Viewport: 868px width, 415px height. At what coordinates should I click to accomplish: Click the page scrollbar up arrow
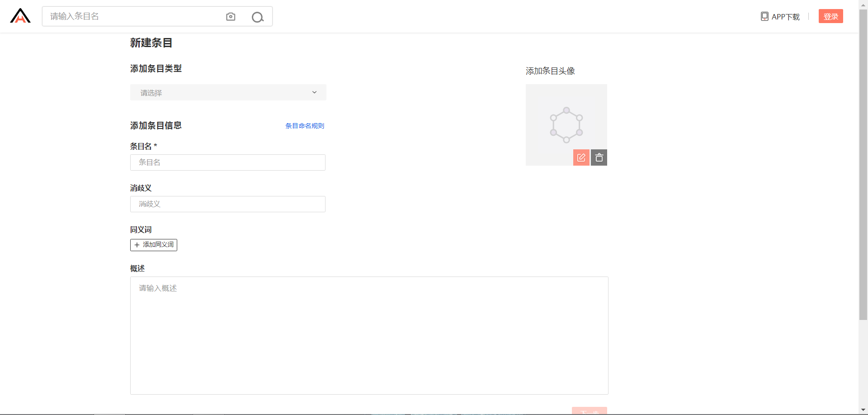(x=863, y=4)
